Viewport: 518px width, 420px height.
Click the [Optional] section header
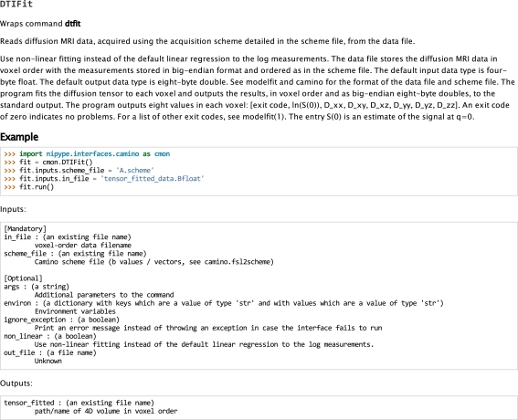[23, 278]
